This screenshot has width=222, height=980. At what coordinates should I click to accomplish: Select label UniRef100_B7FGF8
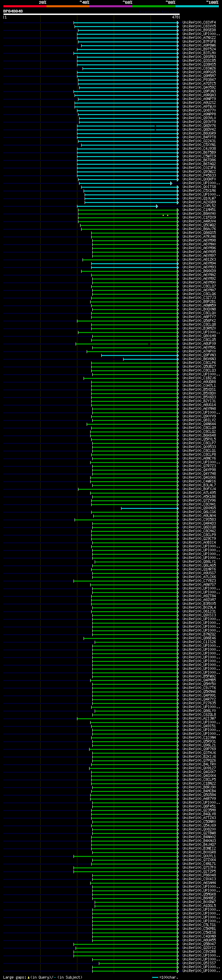[199, 41]
